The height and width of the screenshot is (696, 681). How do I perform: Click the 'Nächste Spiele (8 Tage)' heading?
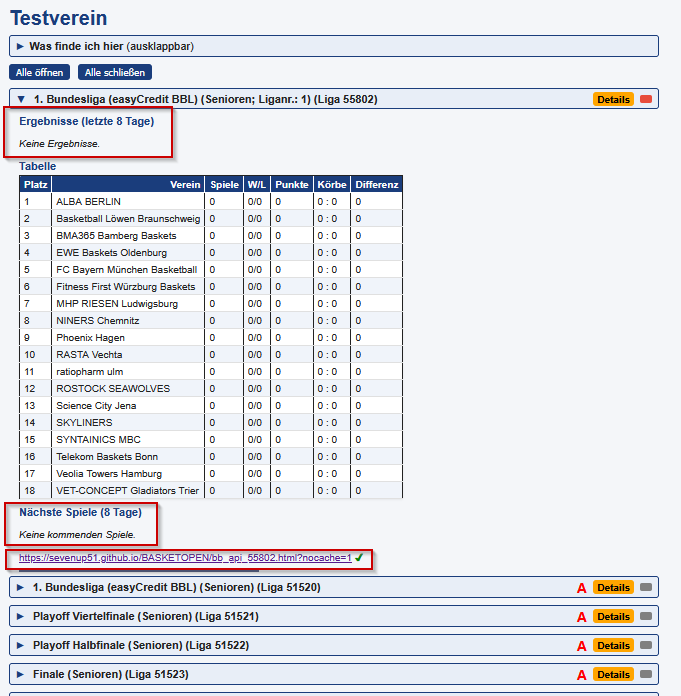(80, 512)
